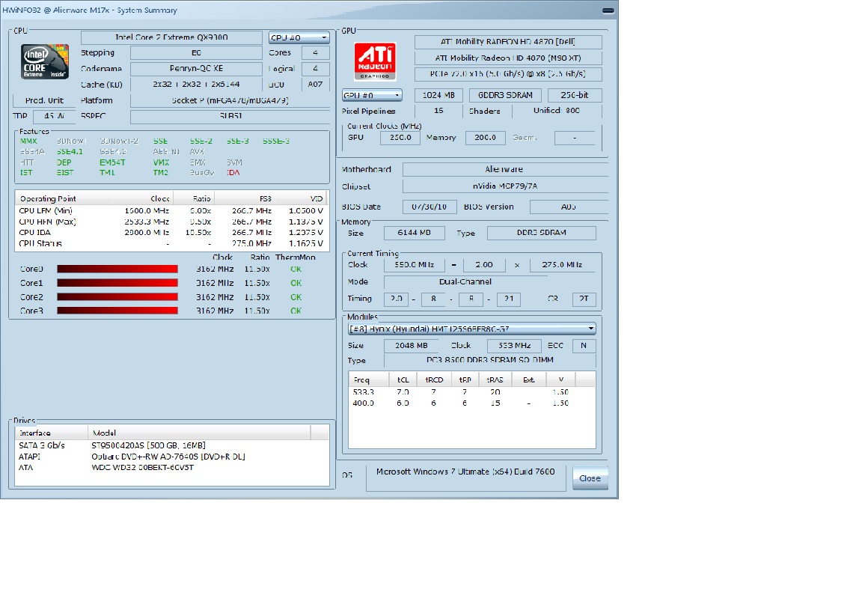Click the Core3 load bar
The height and width of the screenshot is (616, 862).
[117, 311]
